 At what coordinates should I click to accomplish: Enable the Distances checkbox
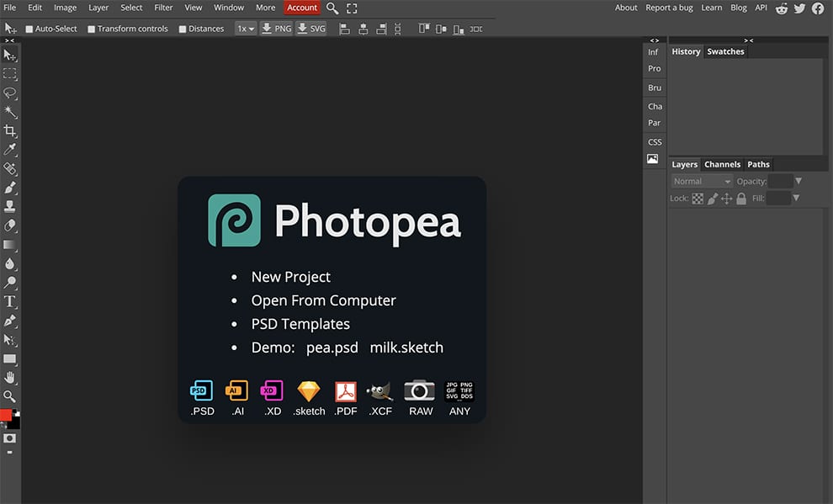183,29
